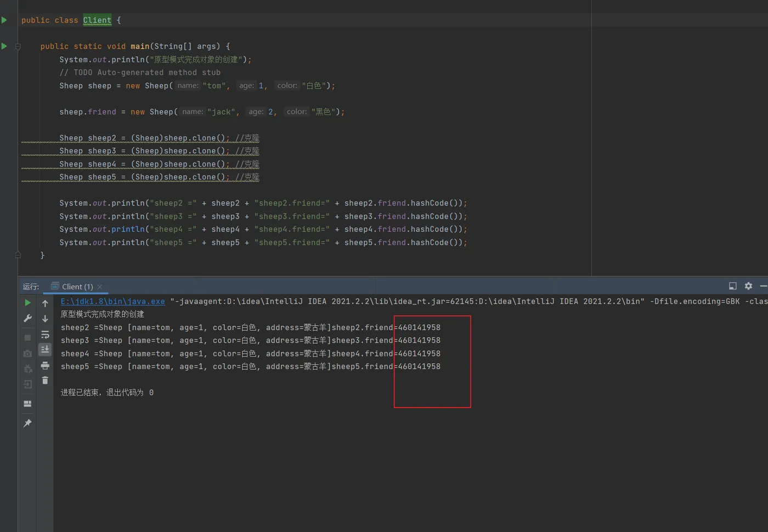The width and height of the screenshot is (768, 532).
Task: Pin the Client run tab
Action: 27,423
